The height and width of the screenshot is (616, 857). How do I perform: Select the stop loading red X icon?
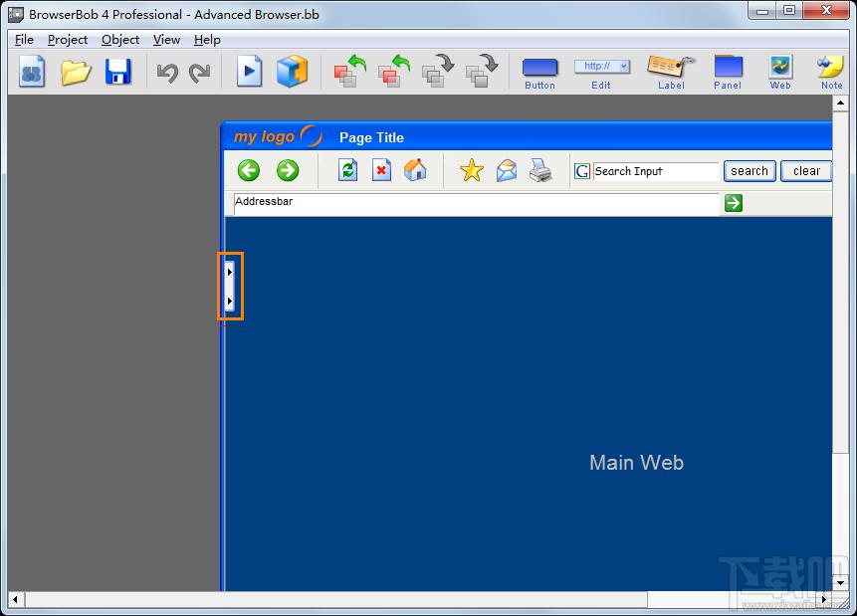point(381,170)
